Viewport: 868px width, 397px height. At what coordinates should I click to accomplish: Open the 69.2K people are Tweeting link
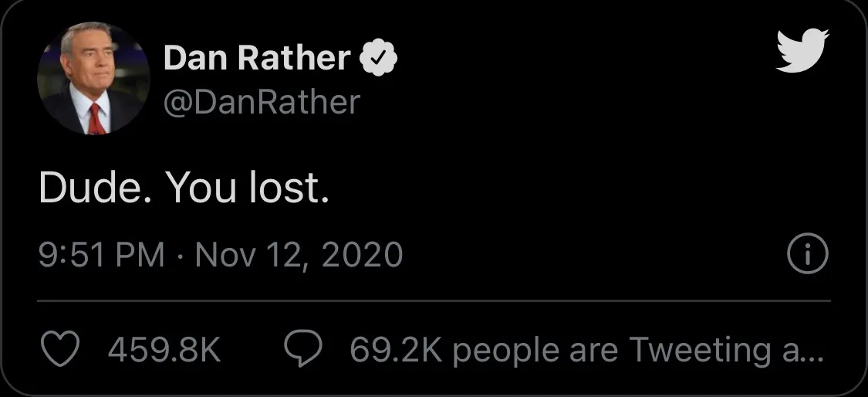click(587, 350)
